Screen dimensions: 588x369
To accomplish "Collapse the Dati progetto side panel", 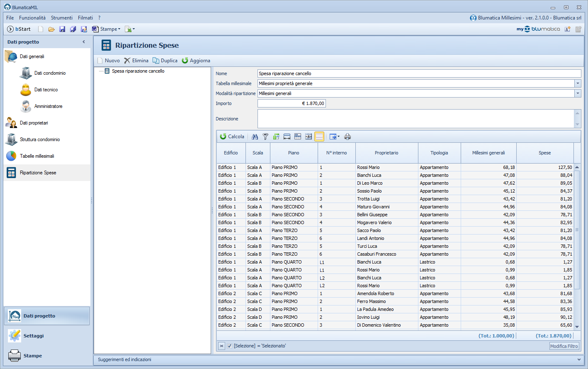I will pyautogui.click(x=84, y=42).
